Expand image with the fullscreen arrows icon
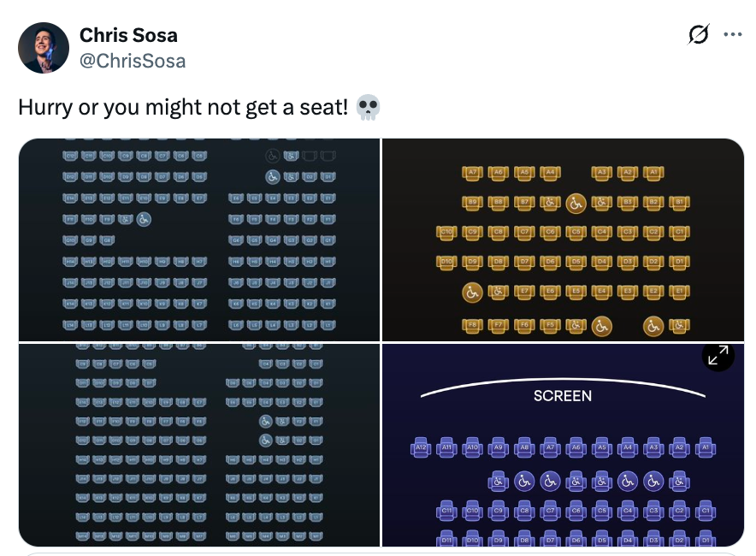The width and height of the screenshot is (756, 556). [718, 355]
